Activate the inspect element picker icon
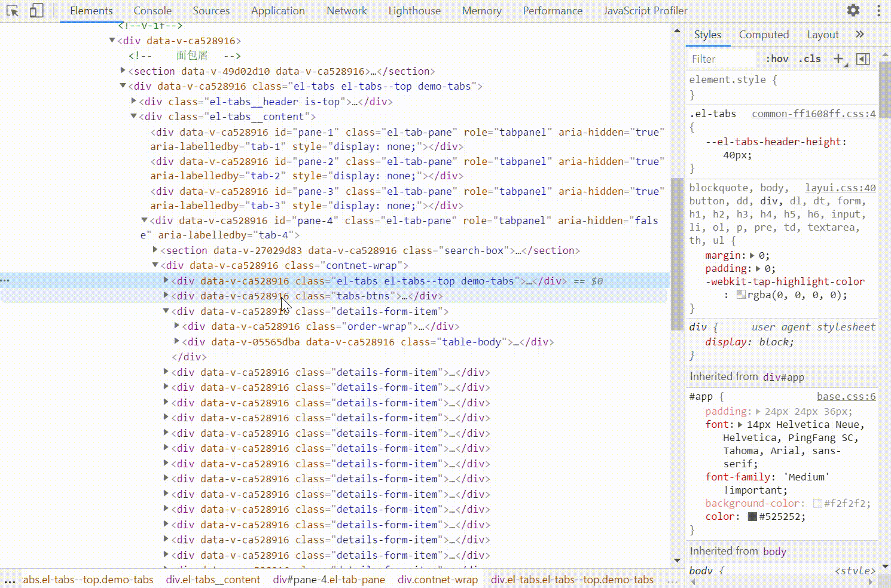Viewport: 891px width, 588px height. coord(13,11)
